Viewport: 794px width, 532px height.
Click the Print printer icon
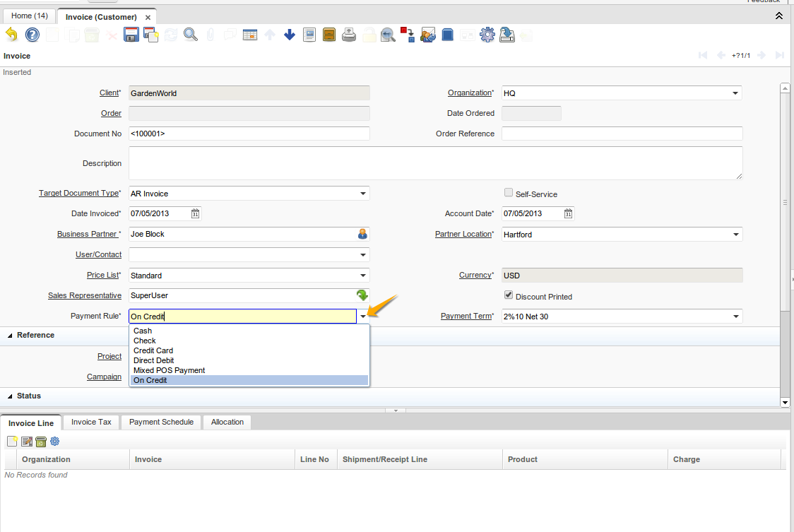349,35
